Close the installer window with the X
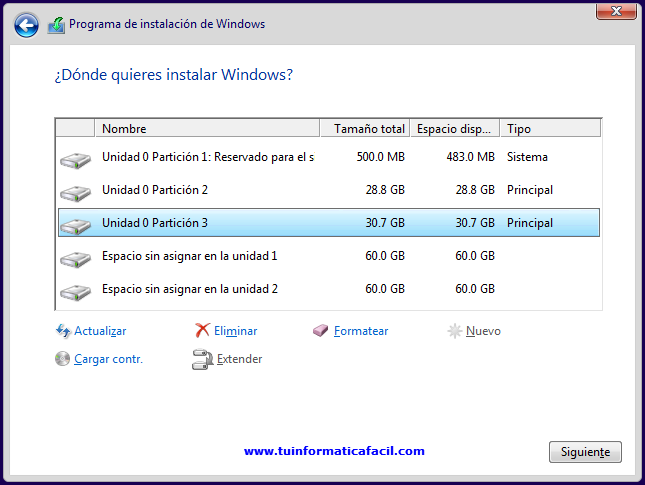 (616, 11)
